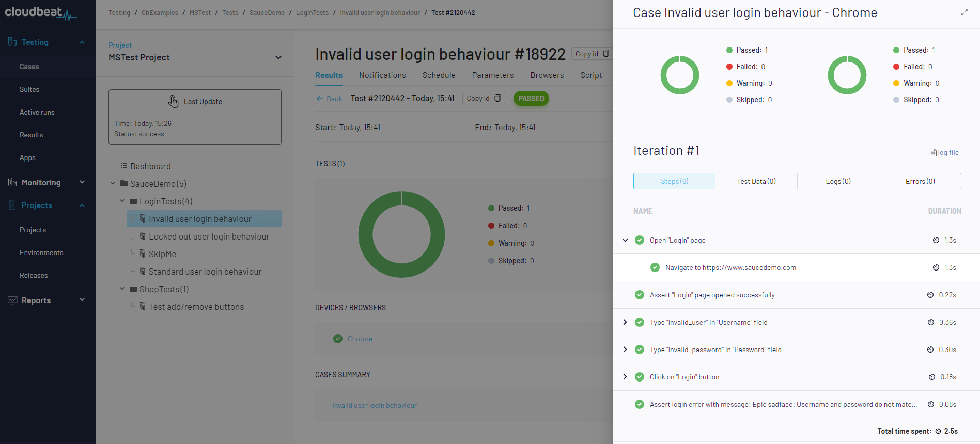This screenshot has height=444, width=980.
Task: Click the cloudbeat logo
Action: coord(41,13)
